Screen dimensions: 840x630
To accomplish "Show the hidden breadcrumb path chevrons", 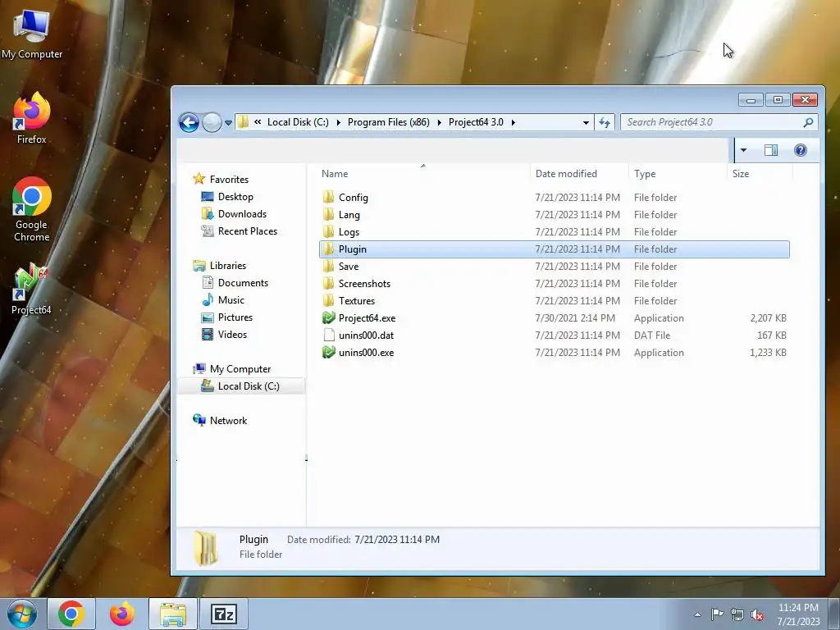I will click(258, 122).
